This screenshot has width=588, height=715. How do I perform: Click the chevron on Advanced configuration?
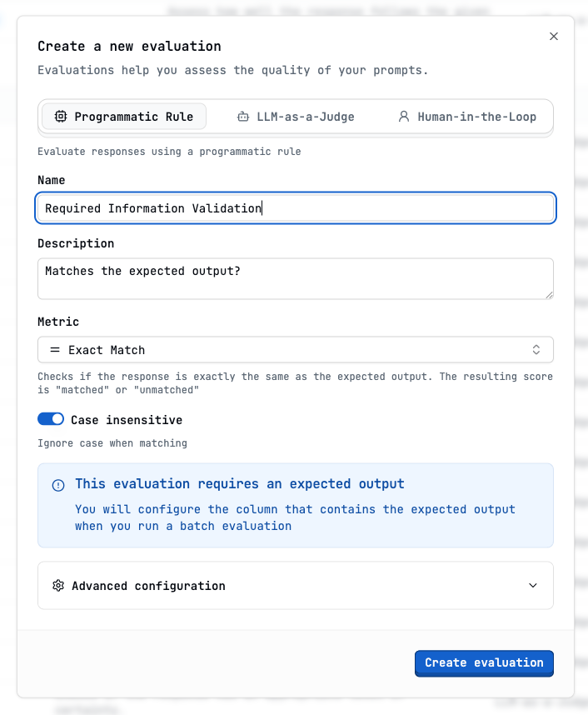click(x=532, y=586)
